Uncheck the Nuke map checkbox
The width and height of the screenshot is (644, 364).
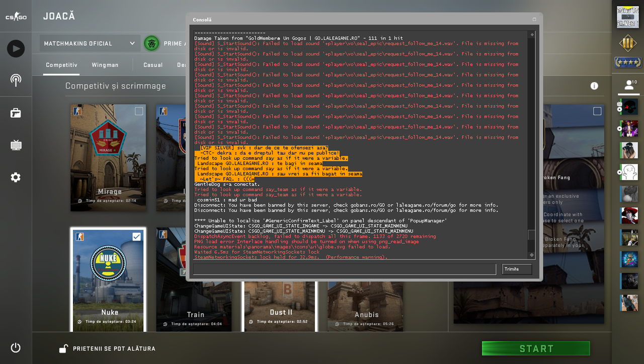136,237
